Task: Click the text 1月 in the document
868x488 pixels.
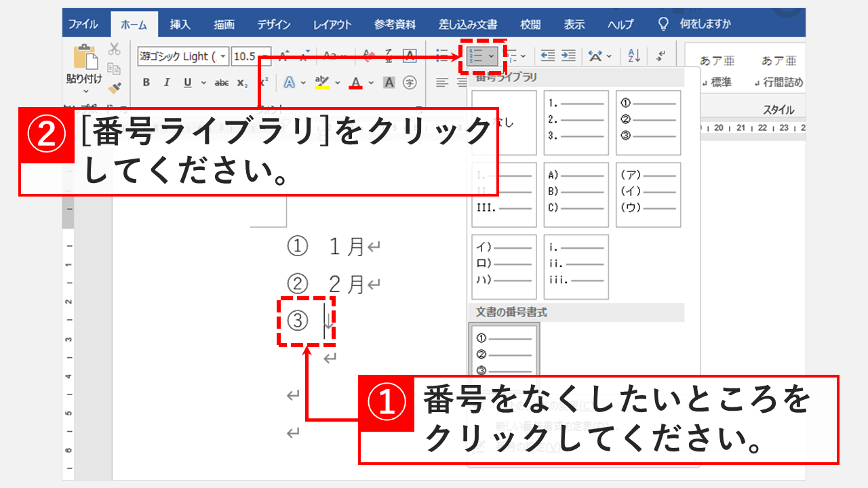Action: pos(347,247)
